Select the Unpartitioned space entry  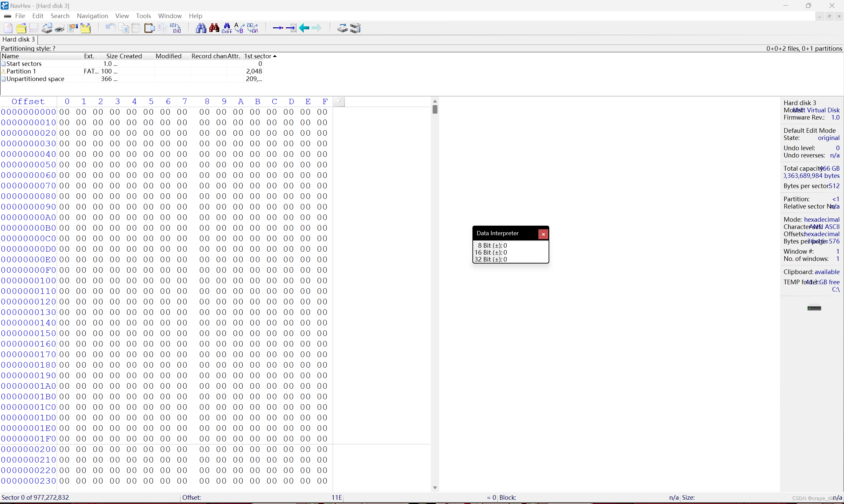tap(35, 79)
